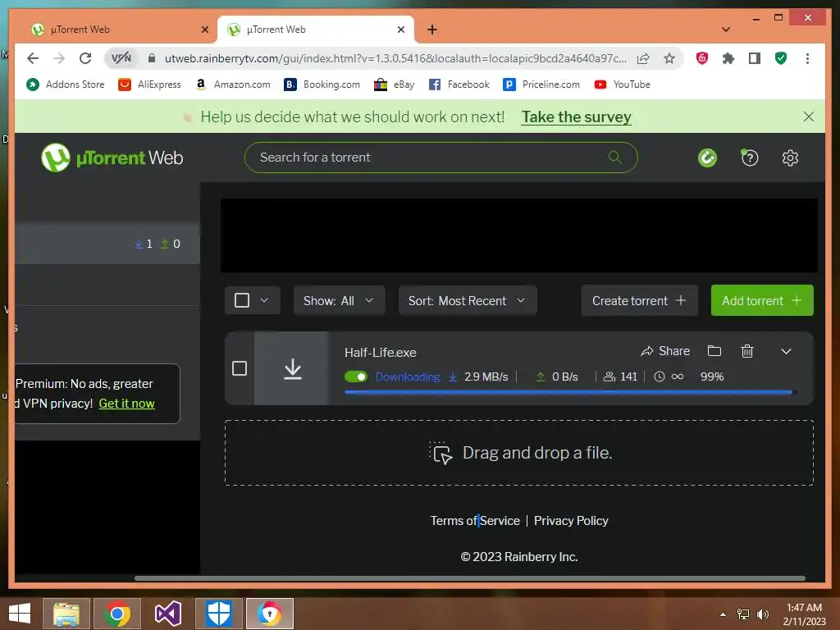840x630 pixels.
Task: Show hidden system tray icons
Action: pyautogui.click(x=723, y=614)
